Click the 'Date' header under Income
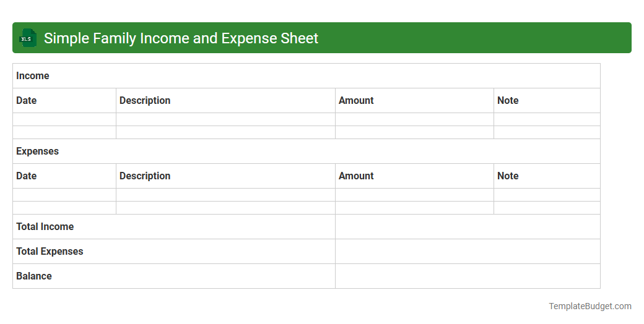Viewport: 644px width, 324px height. [x=64, y=101]
